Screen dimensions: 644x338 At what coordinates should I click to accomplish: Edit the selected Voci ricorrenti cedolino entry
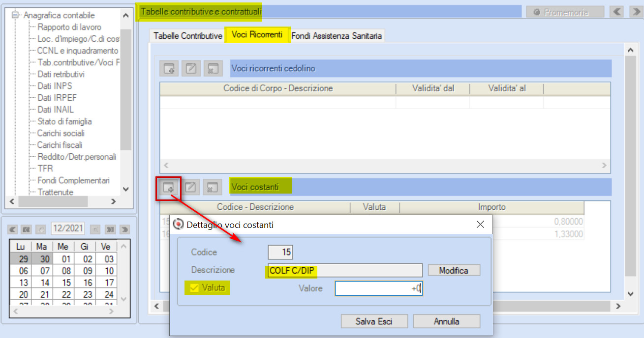coord(190,69)
